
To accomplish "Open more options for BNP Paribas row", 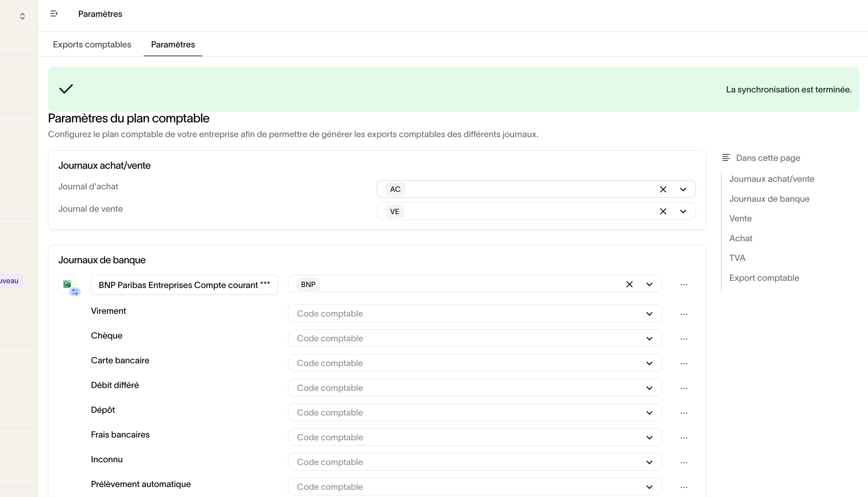I will [683, 285].
